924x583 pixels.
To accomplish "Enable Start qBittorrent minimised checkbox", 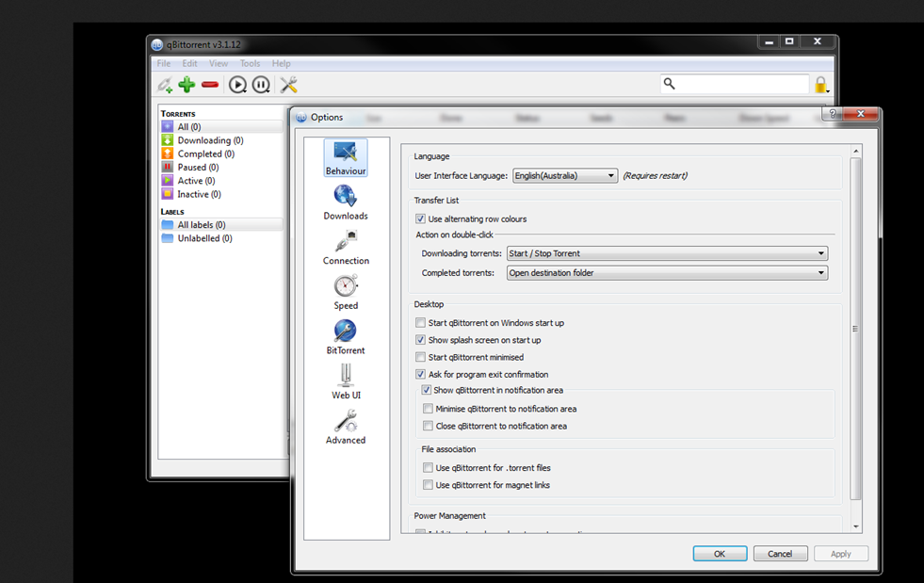I will coord(420,357).
